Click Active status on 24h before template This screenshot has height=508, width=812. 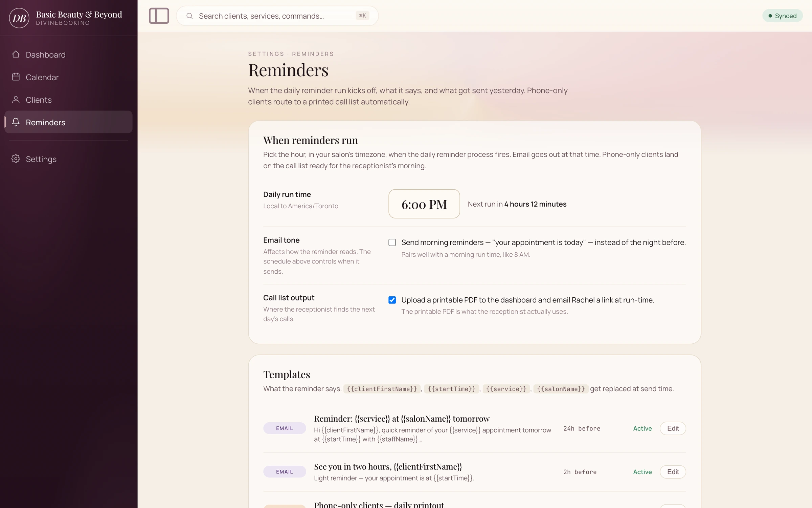click(642, 428)
